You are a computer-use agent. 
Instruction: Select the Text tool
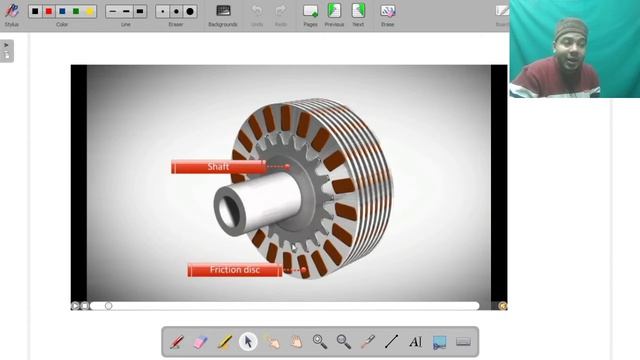click(416, 342)
